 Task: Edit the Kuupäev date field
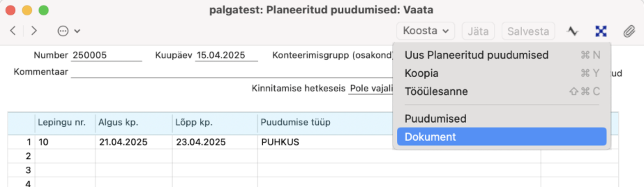tap(226, 55)
